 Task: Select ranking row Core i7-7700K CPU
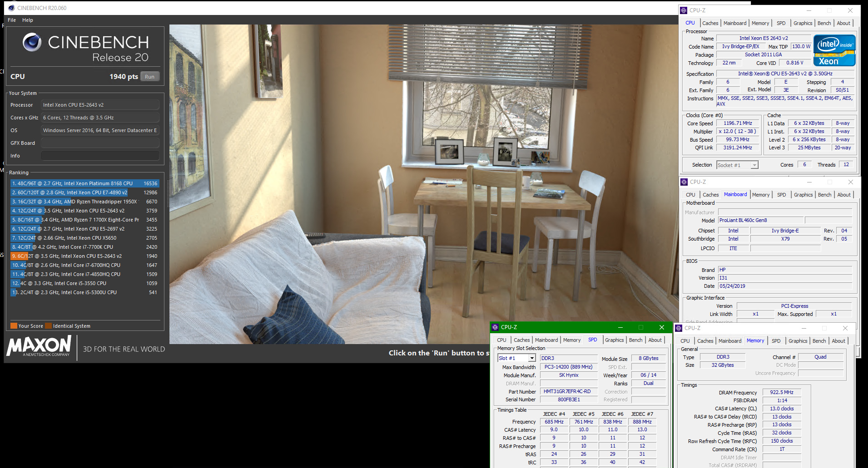84,247
